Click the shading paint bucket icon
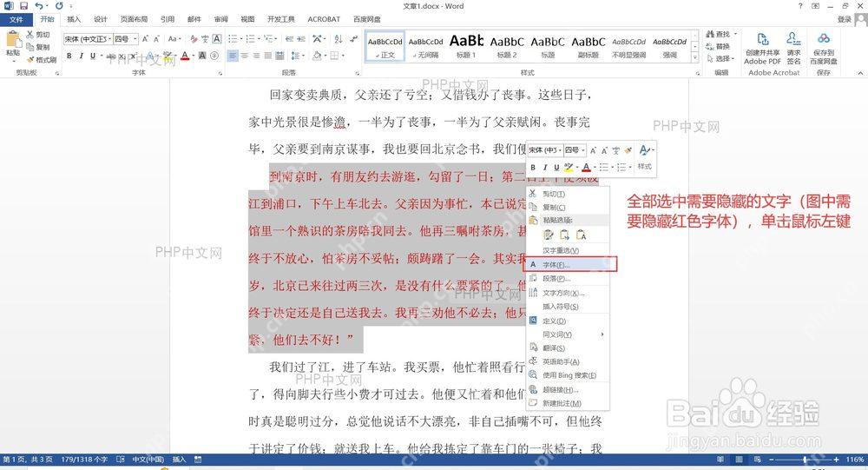Viewport: 868px width, 470px height. coord(316,56)
